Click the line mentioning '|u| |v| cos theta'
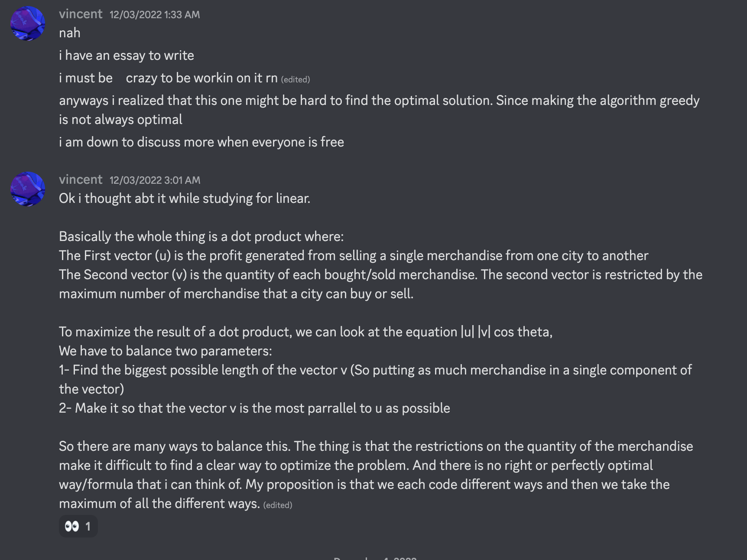This screenshot has height=560, width=747. click(305, 332)
